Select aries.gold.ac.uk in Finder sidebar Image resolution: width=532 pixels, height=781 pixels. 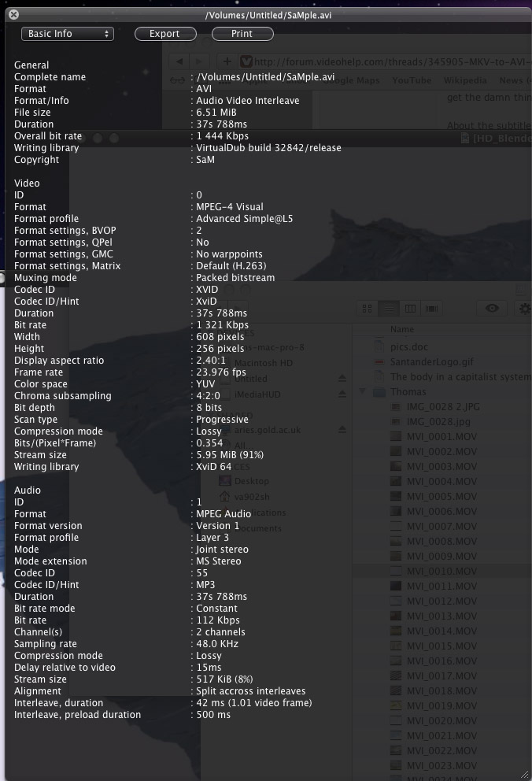click(x=268, y=429)
